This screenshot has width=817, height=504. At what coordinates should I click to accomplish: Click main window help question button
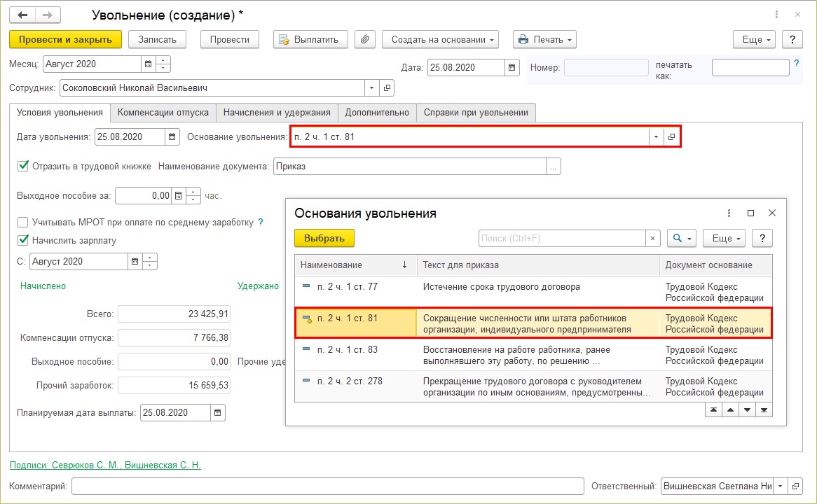[x=792, y=40]
